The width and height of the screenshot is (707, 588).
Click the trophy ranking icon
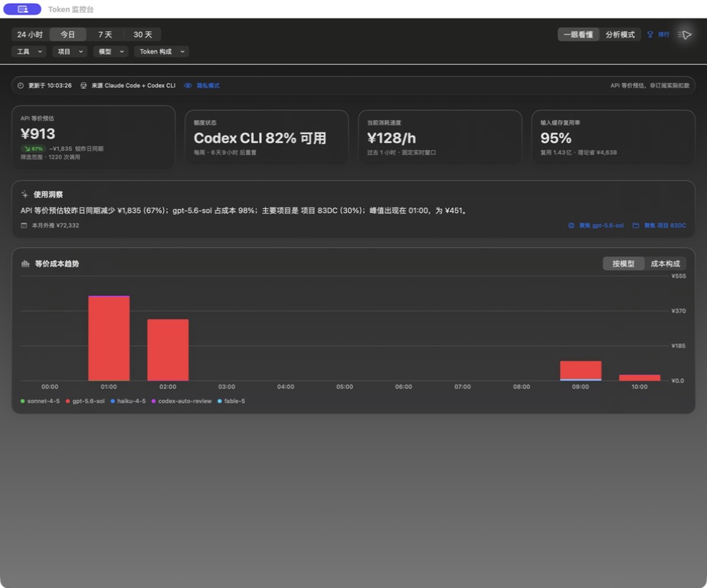coord(650,34)
